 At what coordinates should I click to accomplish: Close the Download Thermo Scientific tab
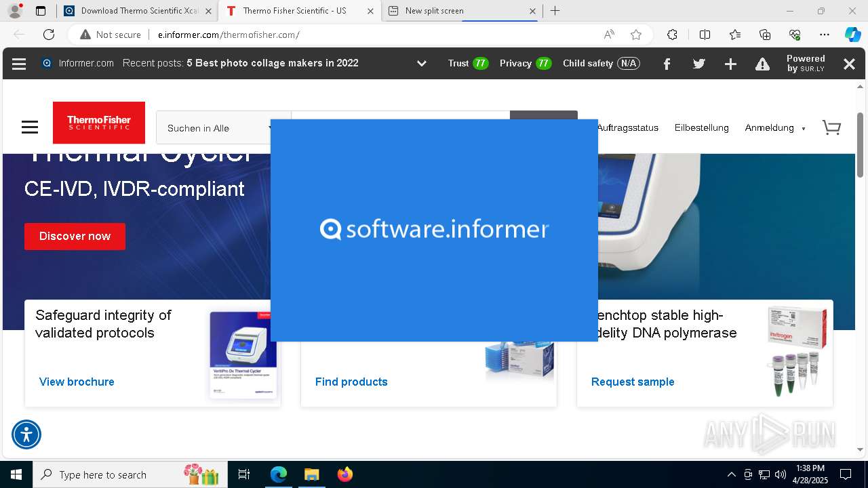(x=208, y=11)
